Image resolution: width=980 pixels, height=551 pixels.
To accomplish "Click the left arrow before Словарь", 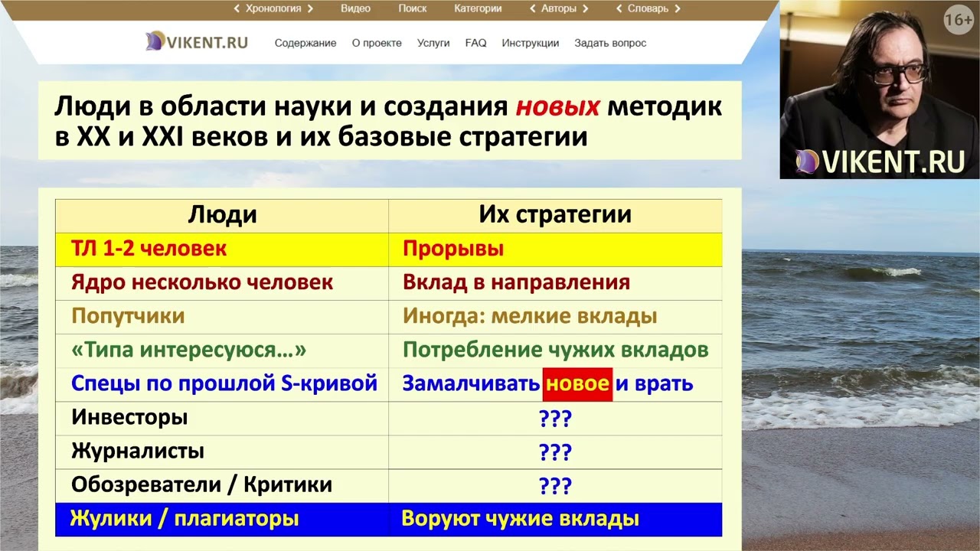I will [619, 9].
